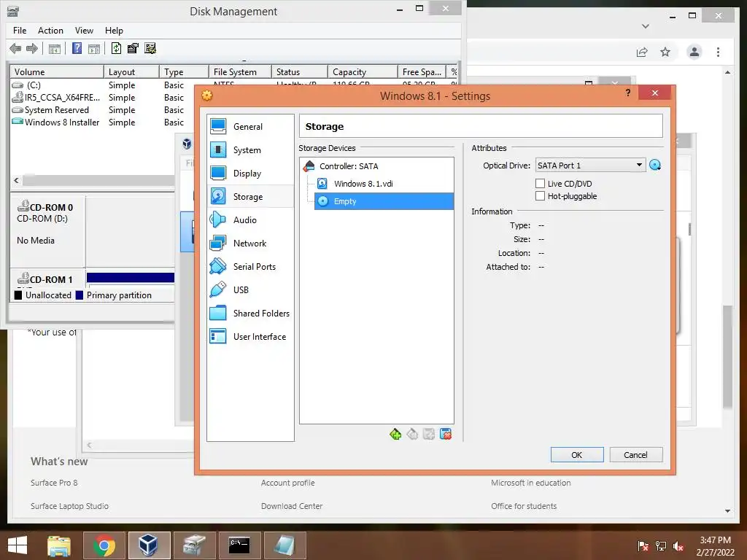The image size is (747, 560).
Task: Open Windows Start button
Action: coord(18,545)
